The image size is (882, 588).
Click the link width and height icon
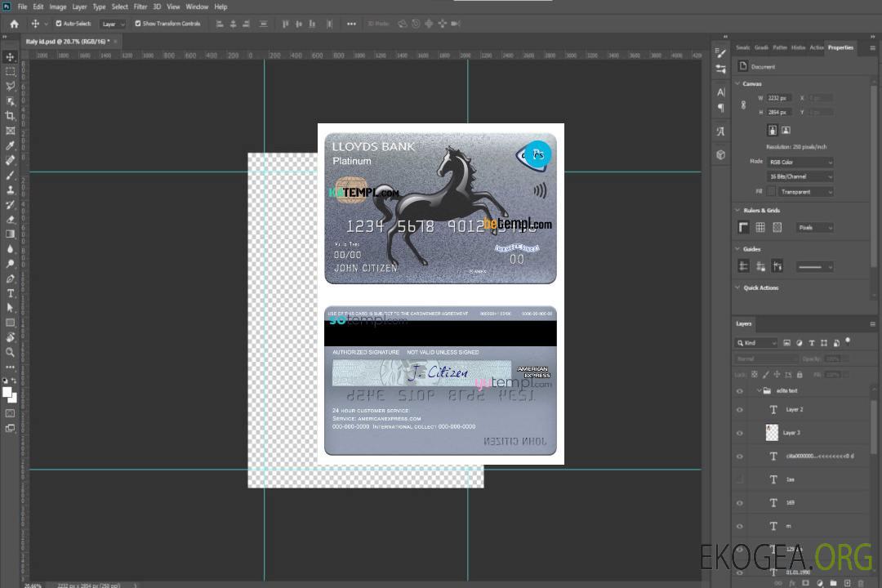tap(743, 105)
